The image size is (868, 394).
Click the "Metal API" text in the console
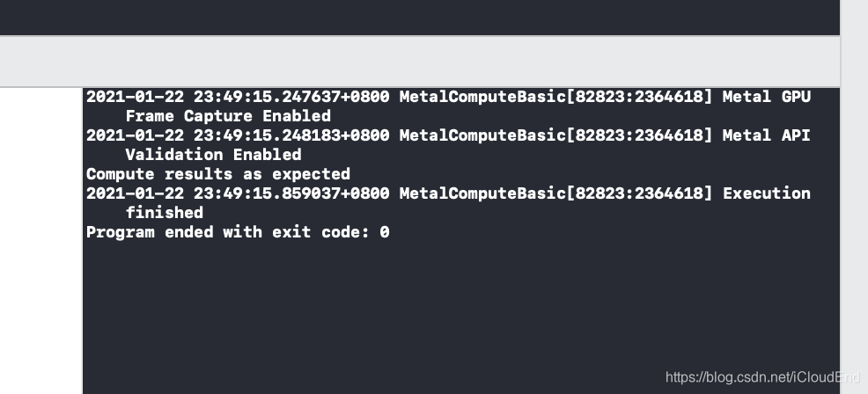(766, 135)
